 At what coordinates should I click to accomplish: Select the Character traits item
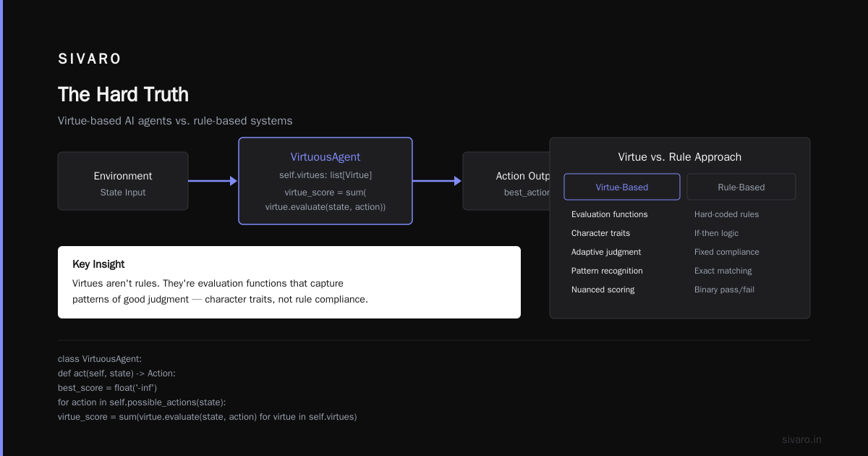pos(600,233)
